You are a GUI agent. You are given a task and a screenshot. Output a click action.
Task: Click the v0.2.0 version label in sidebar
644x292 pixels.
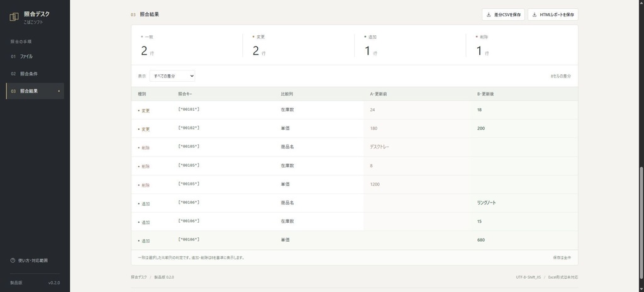(x=54, y=283)
